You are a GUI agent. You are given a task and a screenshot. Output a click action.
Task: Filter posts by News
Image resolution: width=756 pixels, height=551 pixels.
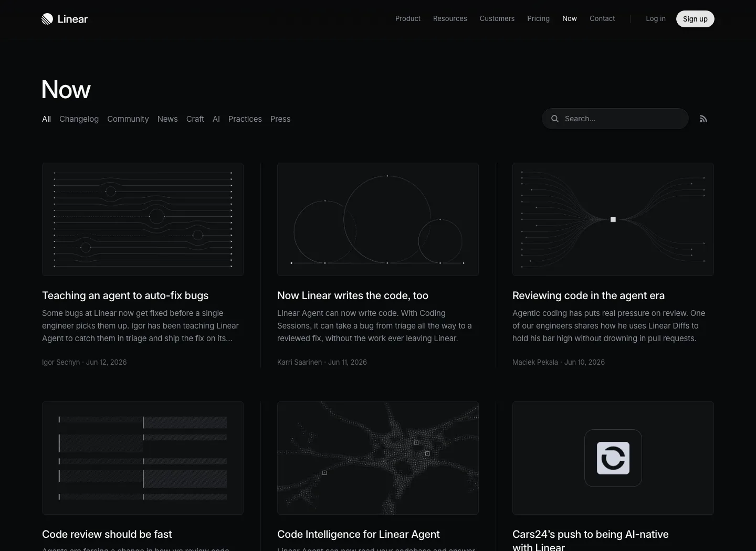167,119
